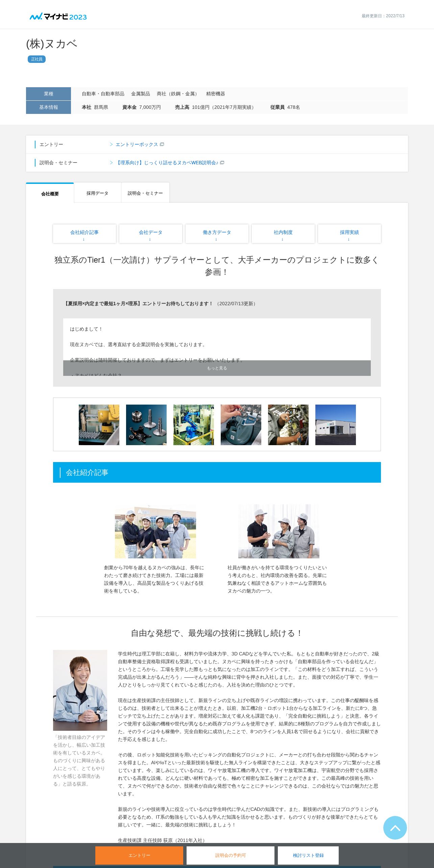434x868 pixels.
Task: Click the 478名 employee count
Action: pos(293,107)
